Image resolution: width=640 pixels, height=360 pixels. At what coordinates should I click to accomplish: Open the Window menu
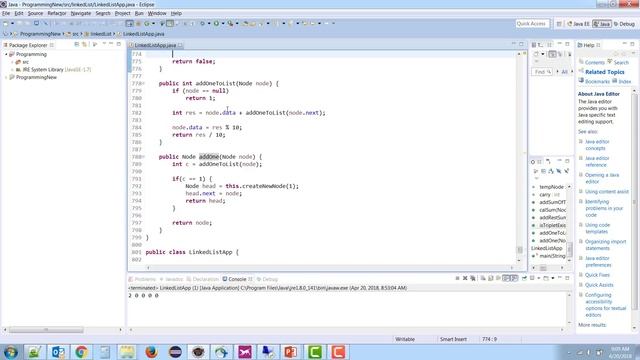pyautogui.click(x=157, y=13)
